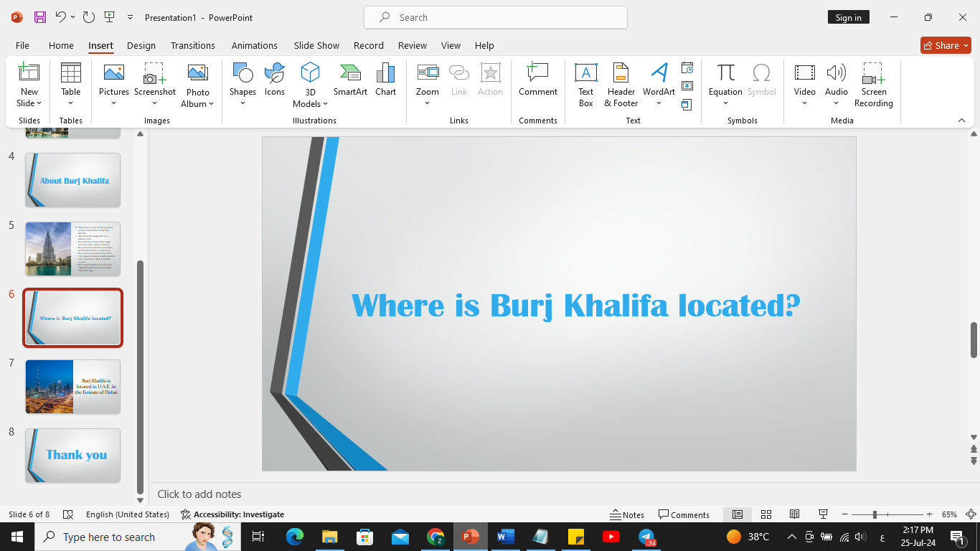The height and width of the screenshot is (551, 980).
Task: Open the Animations tab
Action: tap(255, 45)
